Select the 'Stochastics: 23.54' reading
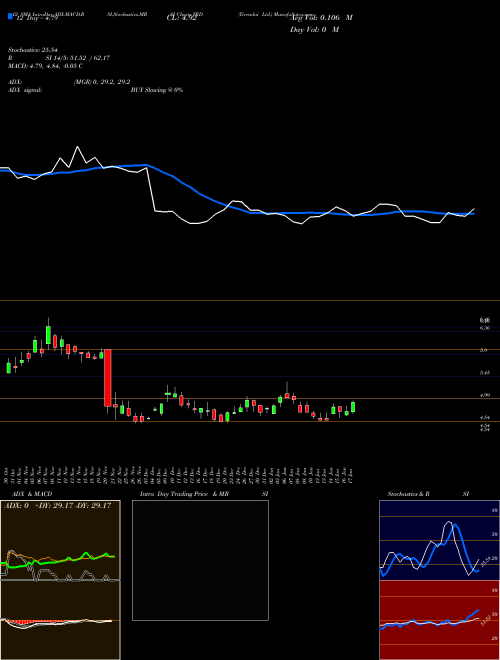Viewport: 500px width, 660px height. pyautogui.click(x=32, y=50)
